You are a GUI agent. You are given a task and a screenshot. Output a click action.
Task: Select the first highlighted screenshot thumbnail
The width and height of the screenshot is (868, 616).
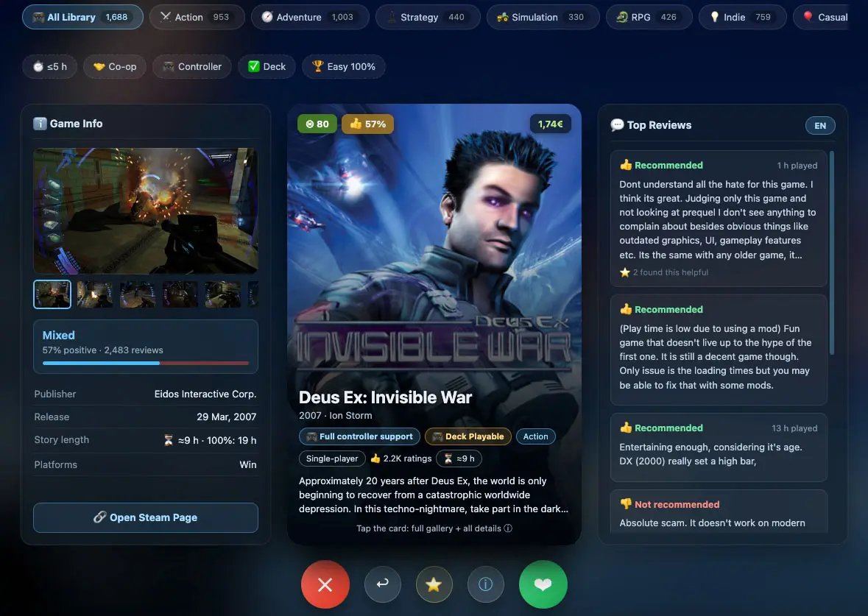click(52, 294)
